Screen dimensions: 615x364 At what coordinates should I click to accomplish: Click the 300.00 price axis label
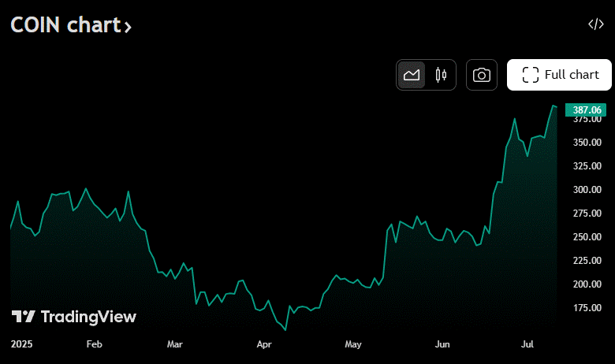tap(587, 190)
